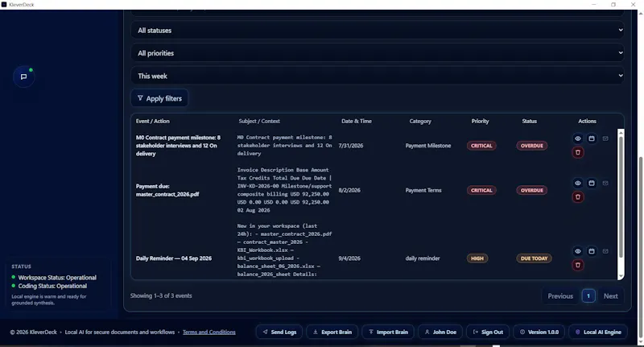Open the Terms and Conditions link
This screenshot has width=644, height=347.
(209, 332)
